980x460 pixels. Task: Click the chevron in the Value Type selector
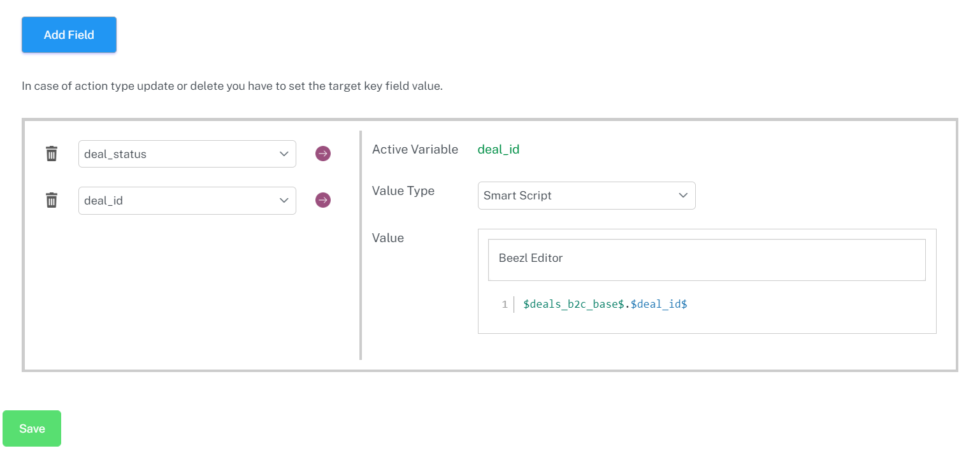683,196
